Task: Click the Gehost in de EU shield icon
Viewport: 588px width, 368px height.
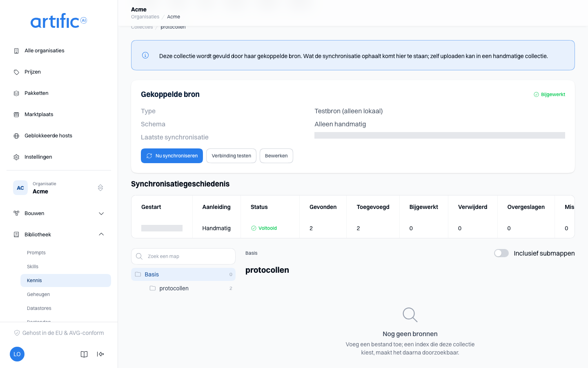Action: tap(17, 333)
